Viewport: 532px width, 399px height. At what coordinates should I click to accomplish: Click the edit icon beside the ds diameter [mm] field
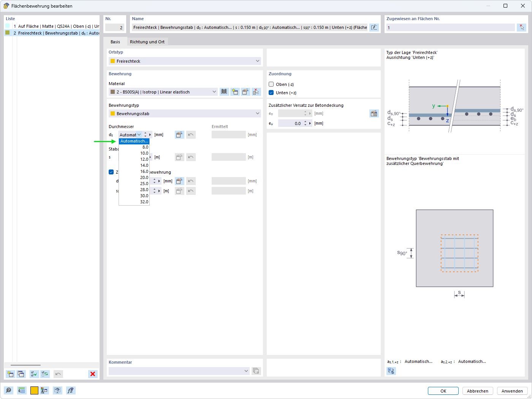[x=179, y=135]
